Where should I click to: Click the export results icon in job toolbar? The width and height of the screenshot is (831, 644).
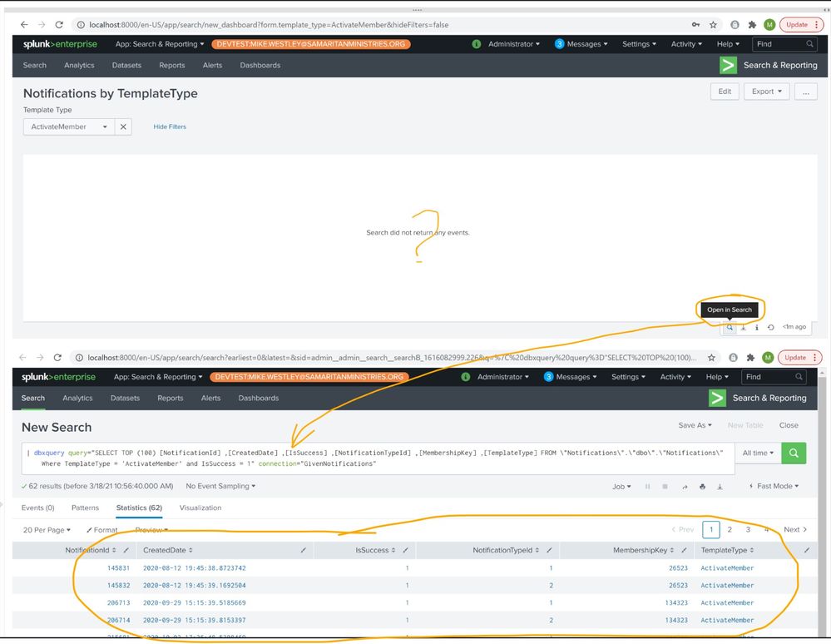[720, 487]
